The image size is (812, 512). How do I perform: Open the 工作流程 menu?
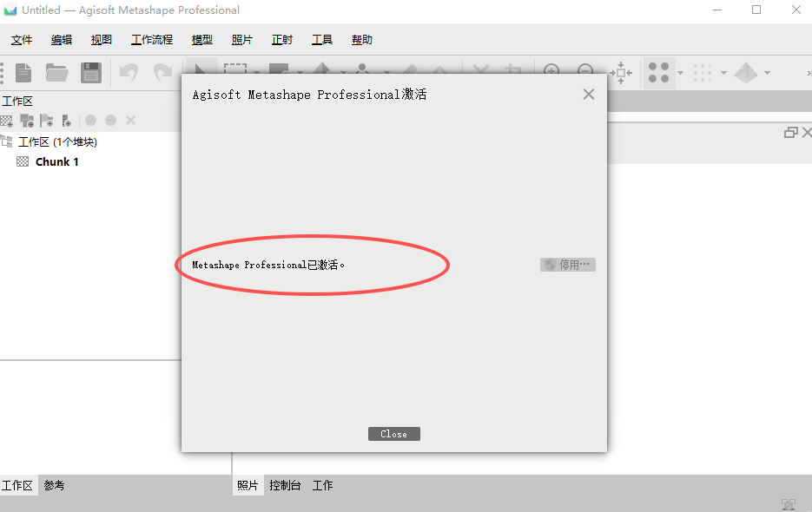(x=151, y=39)
